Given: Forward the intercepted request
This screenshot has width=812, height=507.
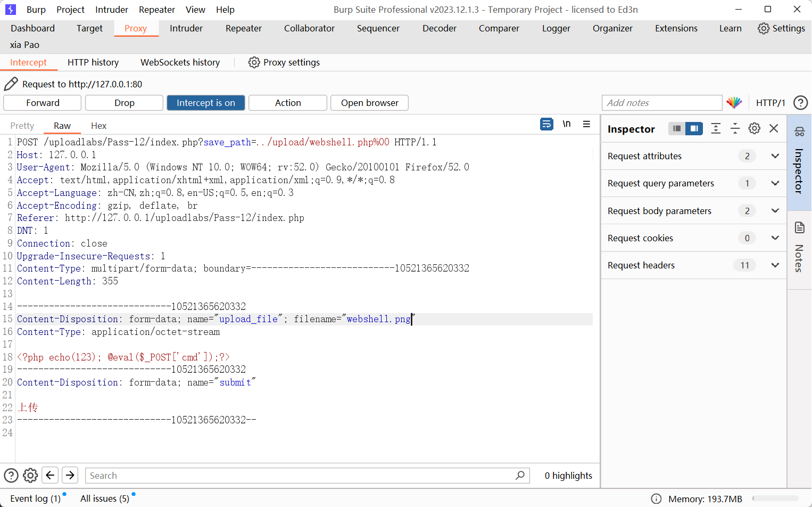Looking at the screenshot, I should pos(43,103).
